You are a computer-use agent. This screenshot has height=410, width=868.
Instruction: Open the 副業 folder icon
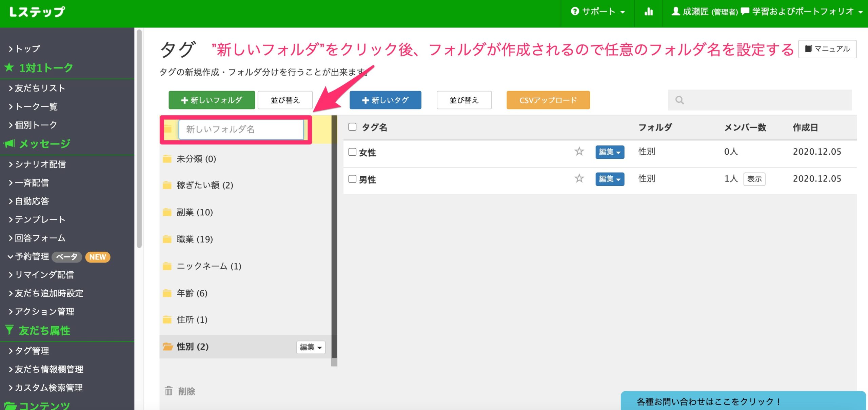(x=167, y=212)
